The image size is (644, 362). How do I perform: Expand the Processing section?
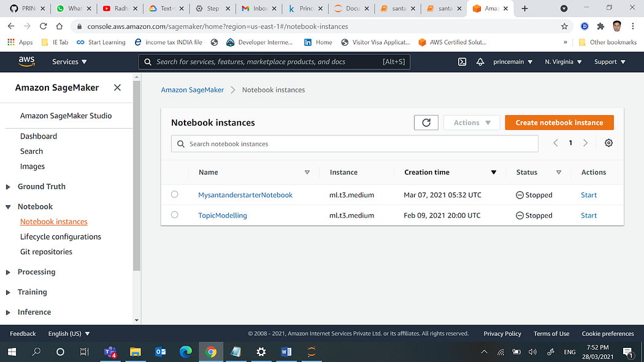(8, 272)
